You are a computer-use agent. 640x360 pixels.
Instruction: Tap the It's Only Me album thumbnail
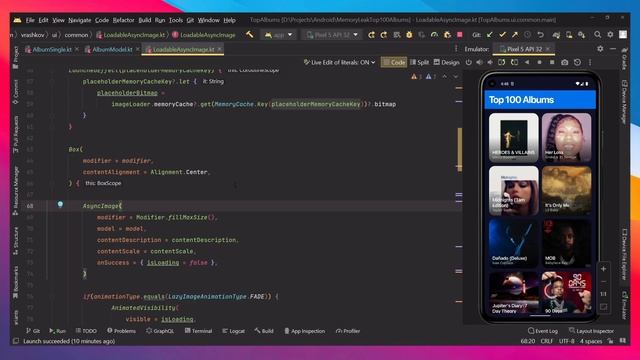567,190
